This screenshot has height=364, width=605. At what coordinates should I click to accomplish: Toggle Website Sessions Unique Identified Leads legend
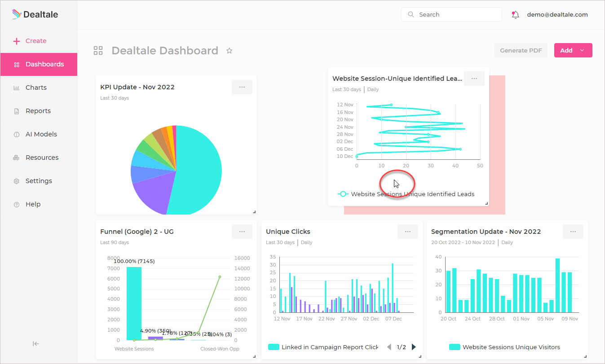tap(406, 194)
